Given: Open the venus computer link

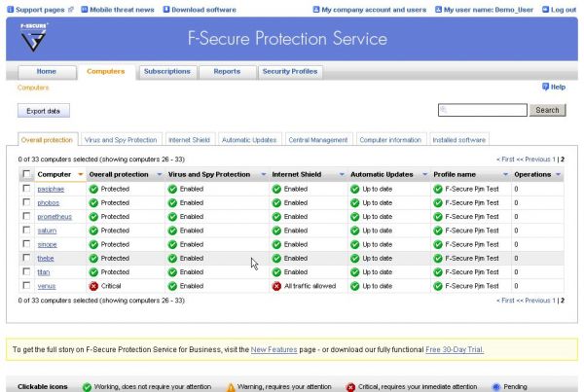Looking at the screenshot, I should tap(47, 286).
